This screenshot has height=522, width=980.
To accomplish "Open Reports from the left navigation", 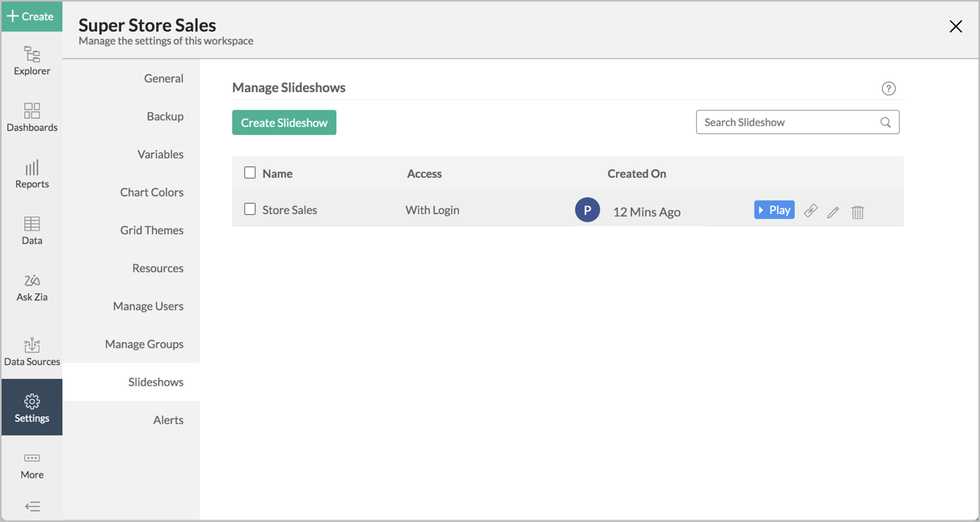I will pos(32,174).
